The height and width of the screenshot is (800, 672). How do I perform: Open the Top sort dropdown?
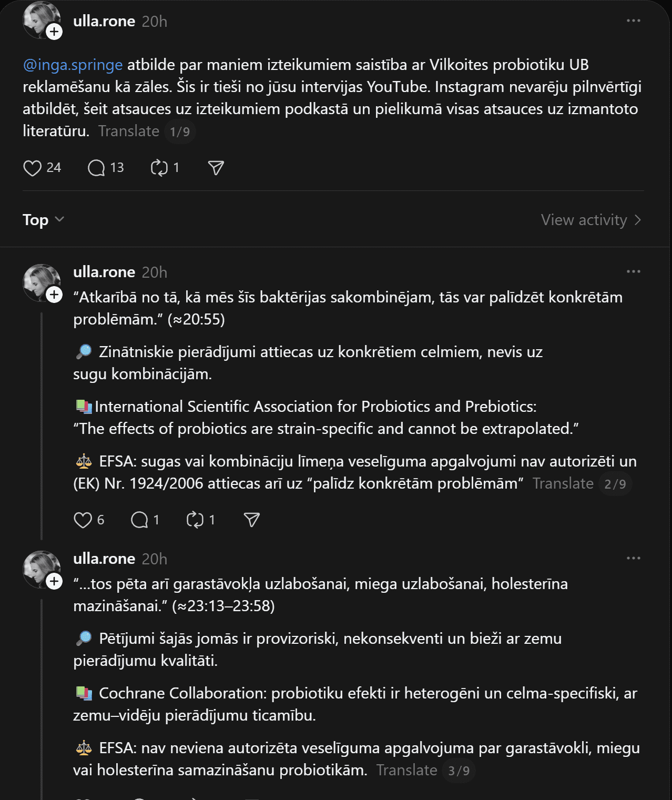43,220
